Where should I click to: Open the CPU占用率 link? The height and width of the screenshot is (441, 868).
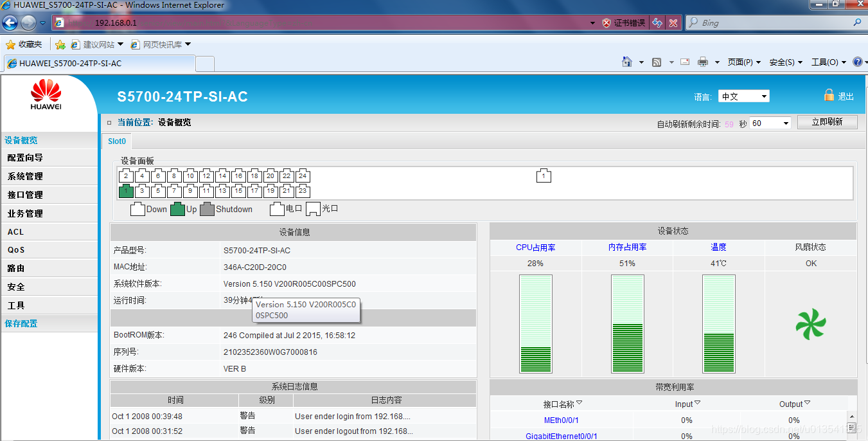(x=536, y=248)
